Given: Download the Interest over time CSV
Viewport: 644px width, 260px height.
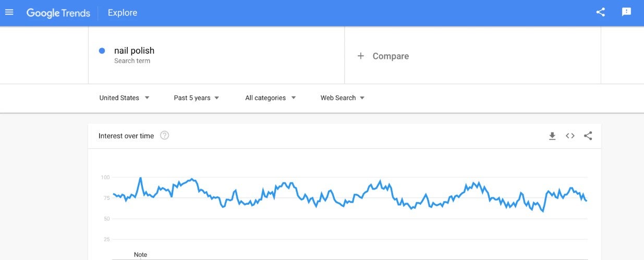Looking at the screenshot, I should pyautogui.click(x=552, y=136).
